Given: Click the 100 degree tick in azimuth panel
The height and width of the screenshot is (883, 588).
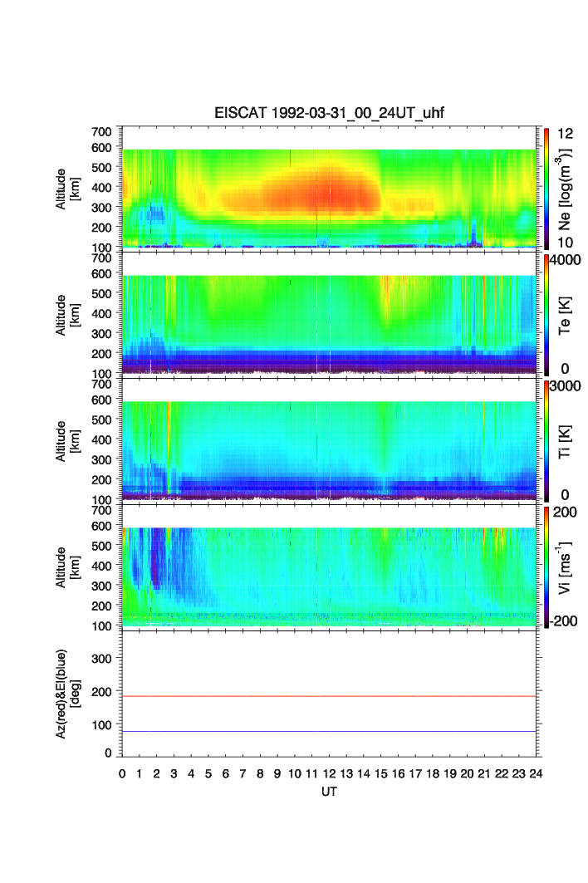Looking at the screenshot, I should pos(101,725).
